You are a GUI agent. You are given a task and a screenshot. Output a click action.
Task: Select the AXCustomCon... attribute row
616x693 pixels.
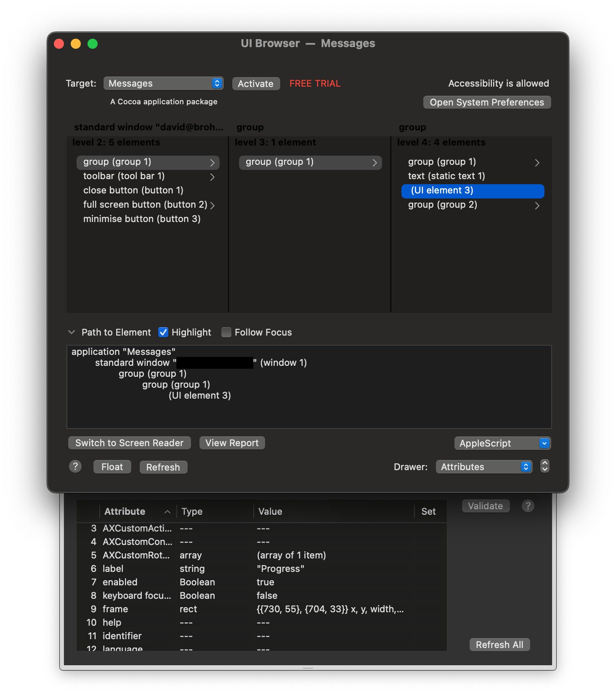pyautogui.click(x=261, y=542)
